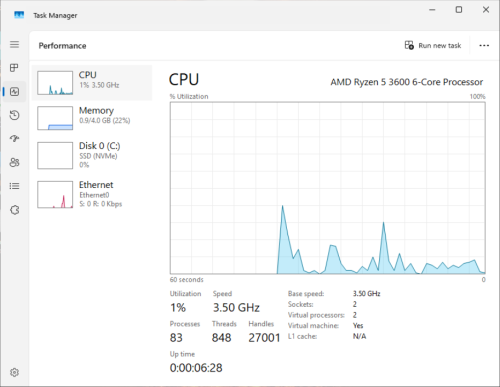Go to the Processes page icon
500x387 pixels.
pyautogui.click(x=14, y=68)
